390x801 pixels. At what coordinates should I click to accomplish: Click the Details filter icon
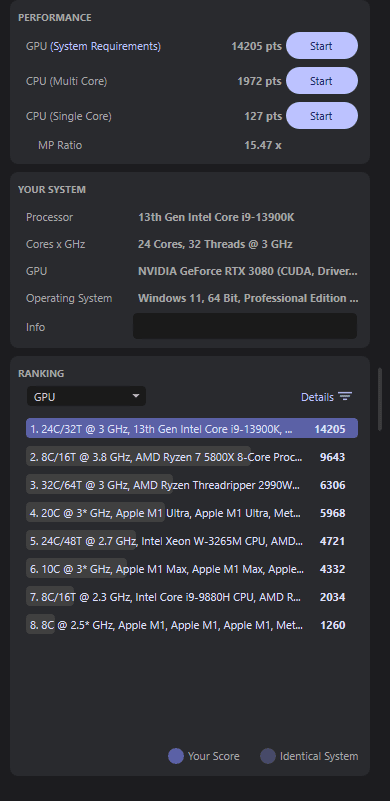pos(345,396)
